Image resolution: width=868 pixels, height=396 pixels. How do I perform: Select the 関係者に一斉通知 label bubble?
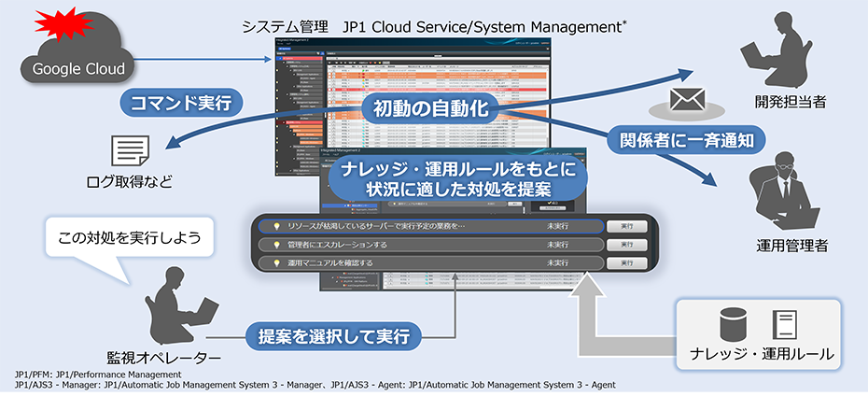click(x=685, y=139)
